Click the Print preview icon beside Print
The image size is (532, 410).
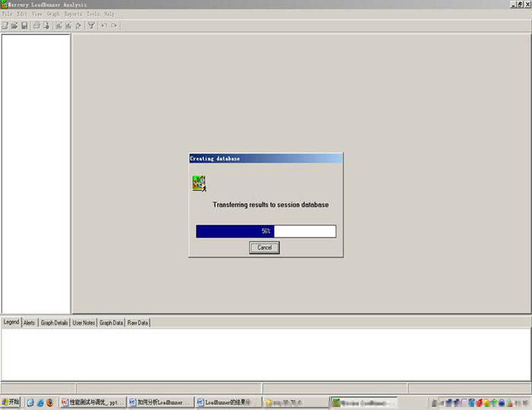click(46, 25)
